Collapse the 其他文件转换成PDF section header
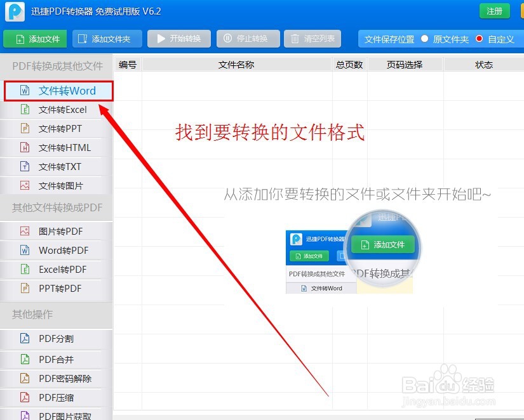This screenshot has width=524, height=420. coord(56,207)
